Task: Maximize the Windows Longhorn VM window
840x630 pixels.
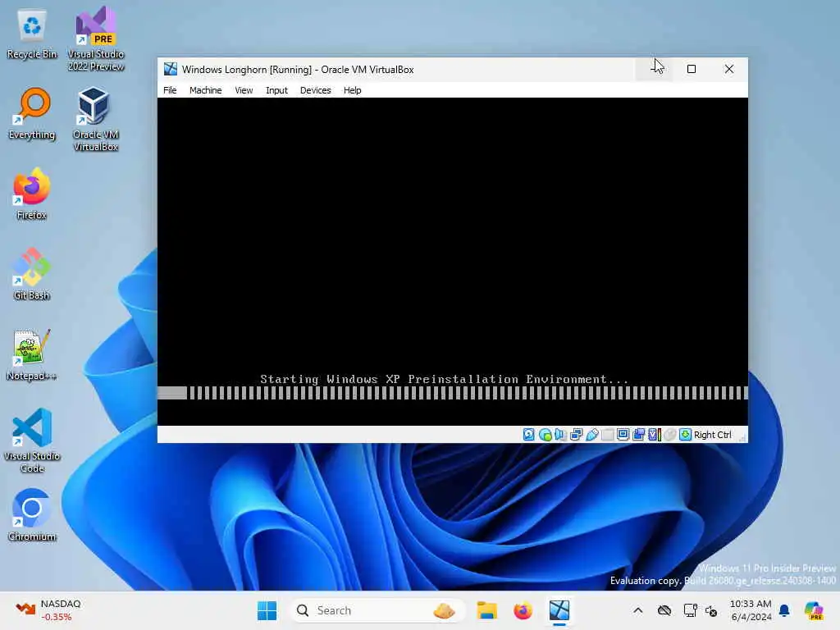Action: 692,69
